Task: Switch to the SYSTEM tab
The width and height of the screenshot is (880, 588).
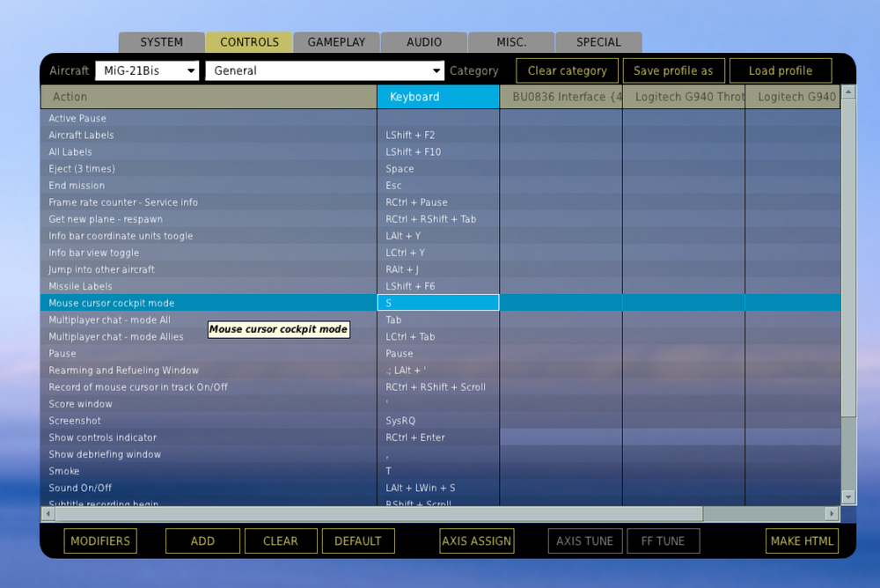Action: [x=162, y=42]
